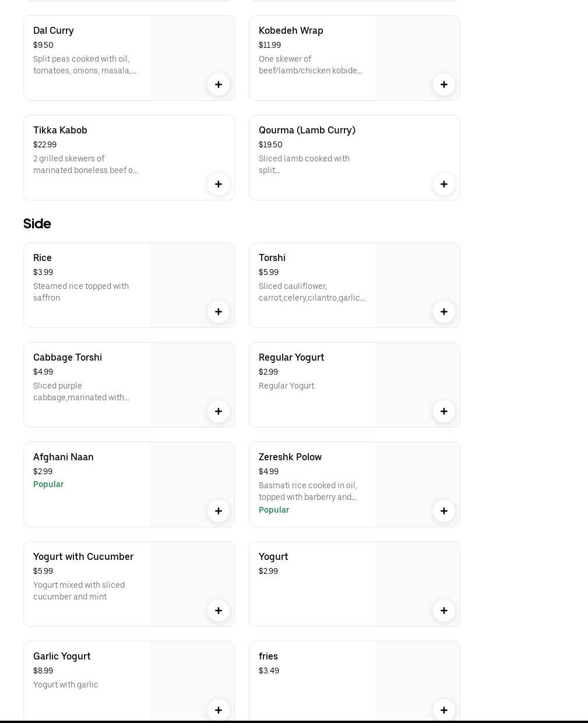
Task: Select the Afghani Naan item name
Action: [64, 457]
